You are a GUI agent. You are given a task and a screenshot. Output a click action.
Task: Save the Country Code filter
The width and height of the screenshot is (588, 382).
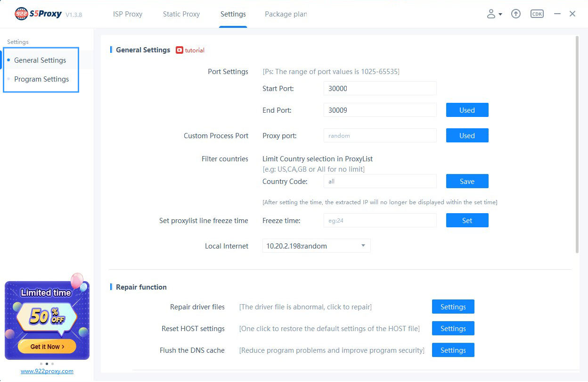tap(467, 181)
